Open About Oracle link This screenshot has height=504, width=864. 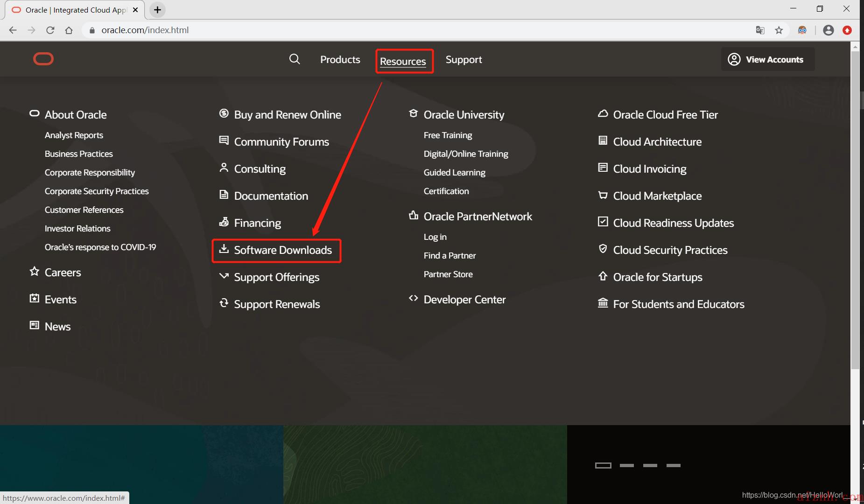click(x=76, y=115)
